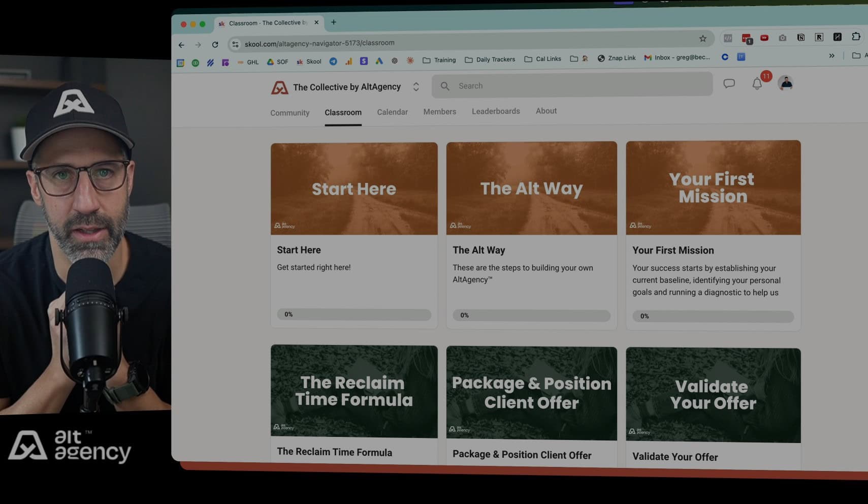
Task: Open the Start Here course title
Action: (299, 250)
